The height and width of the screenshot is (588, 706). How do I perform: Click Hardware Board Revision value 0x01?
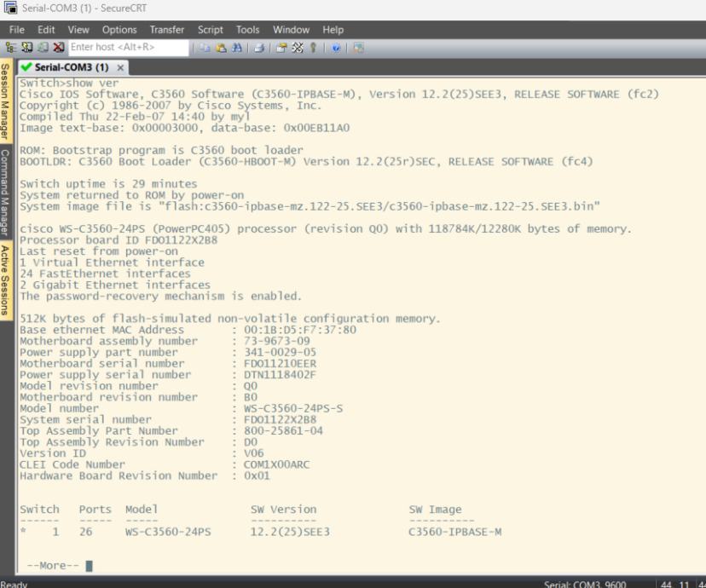pyautogui.click(x=257, y=476)
